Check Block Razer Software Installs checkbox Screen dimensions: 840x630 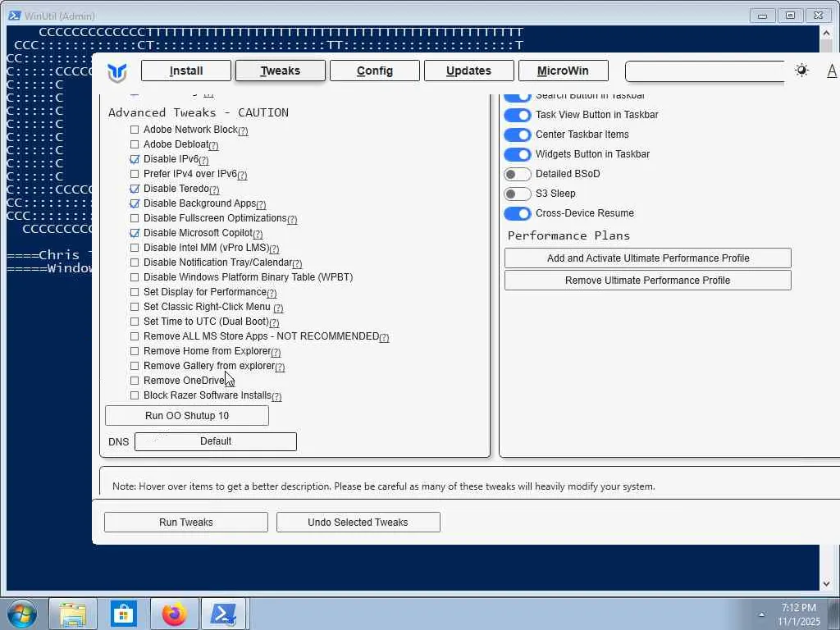(135, 396)
